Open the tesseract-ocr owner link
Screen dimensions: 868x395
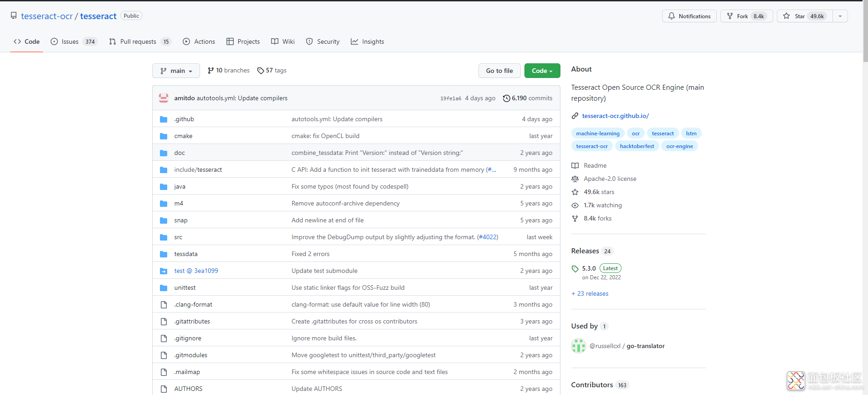tap(47, 16)
